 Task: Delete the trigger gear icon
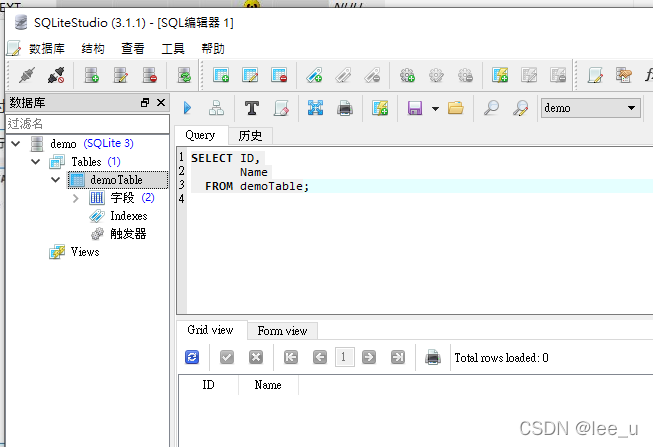click(x=466, y=75)
